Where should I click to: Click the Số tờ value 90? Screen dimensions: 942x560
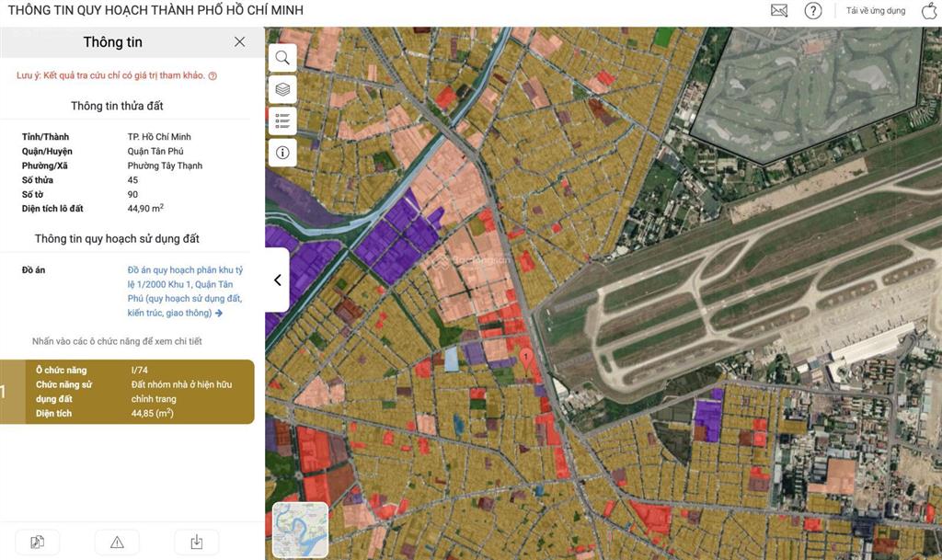coord(132,194)
